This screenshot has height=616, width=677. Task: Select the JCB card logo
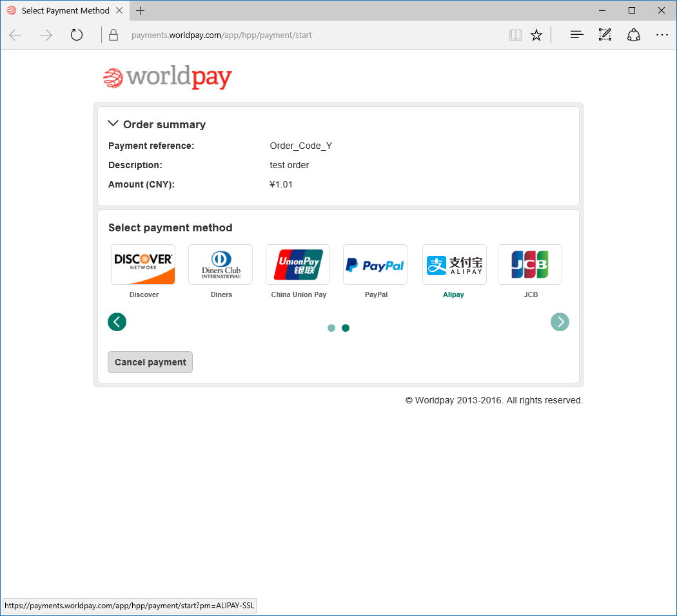[530, 264]
